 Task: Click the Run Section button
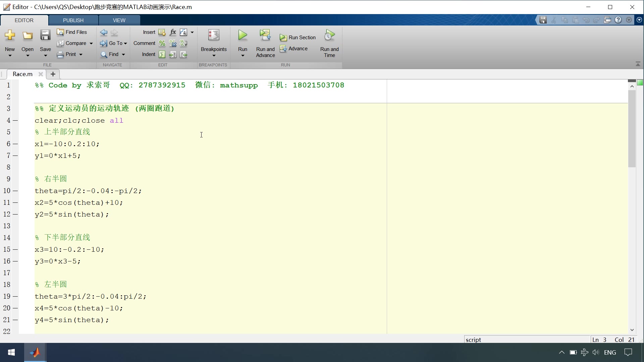[298, 38]
